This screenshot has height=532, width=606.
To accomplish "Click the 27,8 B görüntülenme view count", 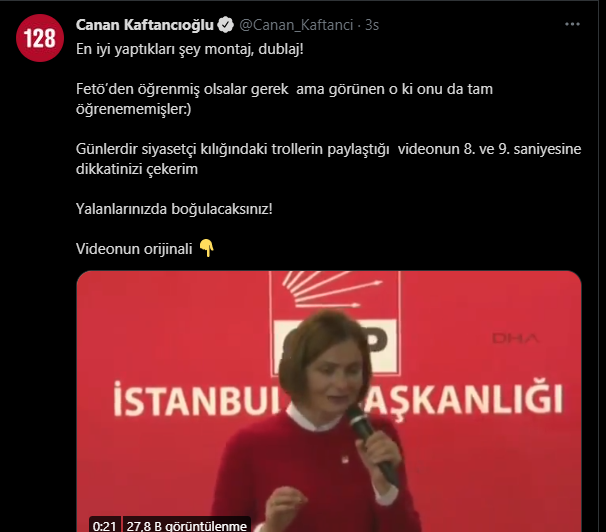I will pos(187,525).
